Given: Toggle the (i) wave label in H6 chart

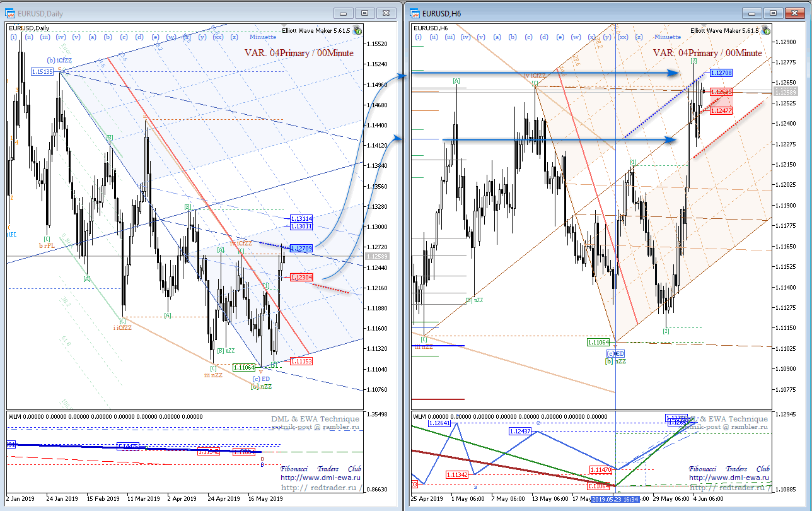Looking at the screenshot, I should pos(418,37).
